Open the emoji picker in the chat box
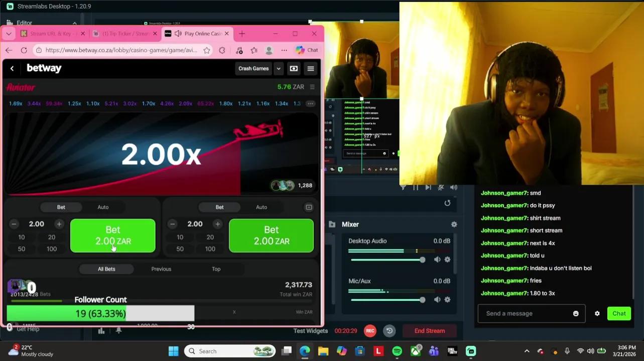This screenshot has height=361, width=644. click(x=575, y=313)
